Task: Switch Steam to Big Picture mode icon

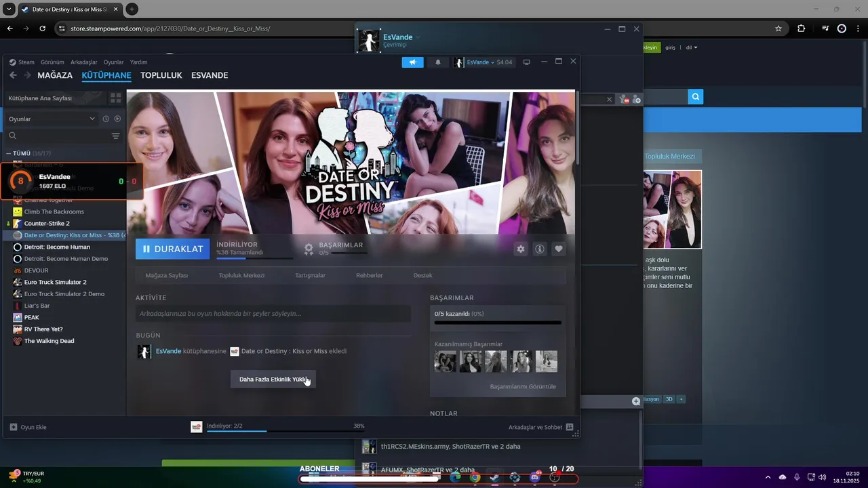Action: tap(526, 62)
